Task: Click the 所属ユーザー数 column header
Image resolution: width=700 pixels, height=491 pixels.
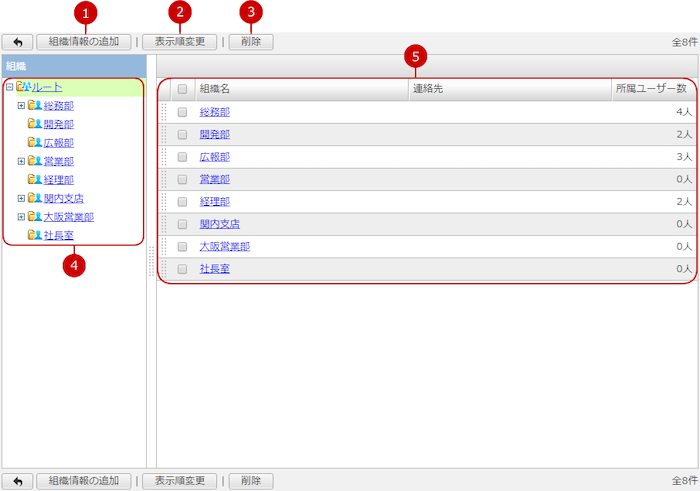Action: [x=650, y=89]
